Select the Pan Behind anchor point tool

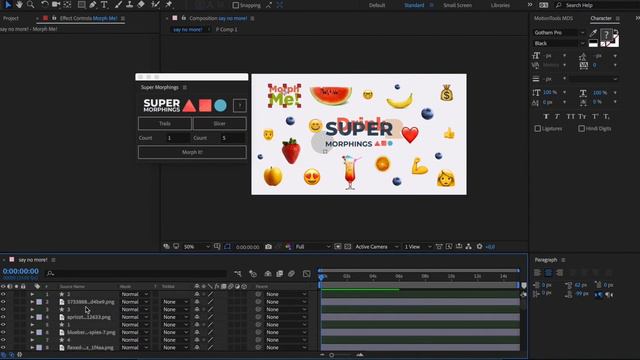(x=67, y=4)
